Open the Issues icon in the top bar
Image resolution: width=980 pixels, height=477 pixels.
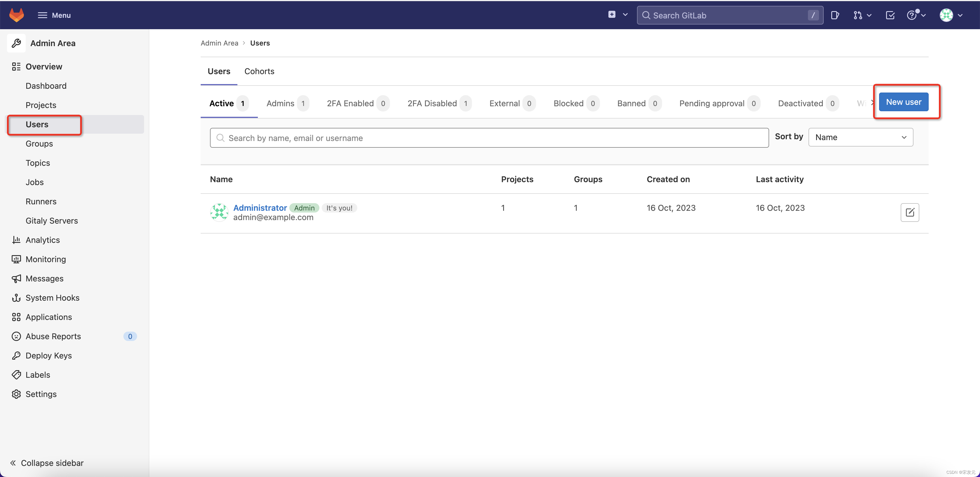[835, 15]
